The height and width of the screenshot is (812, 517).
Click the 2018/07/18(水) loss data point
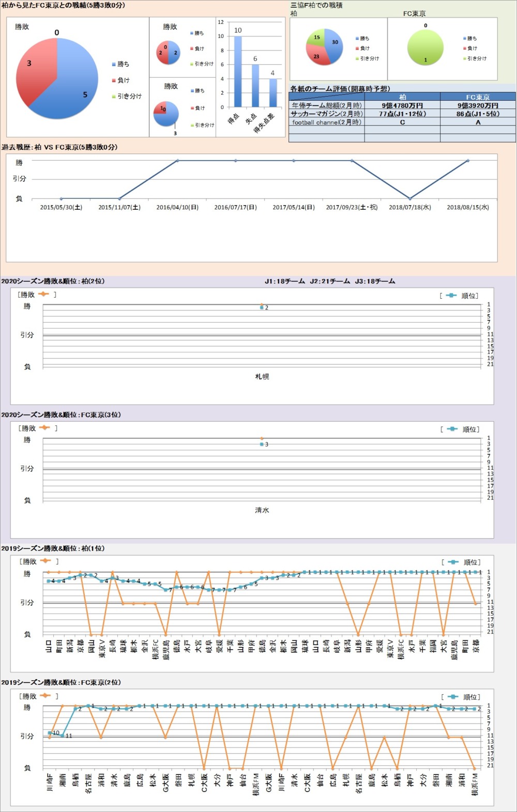410,198
